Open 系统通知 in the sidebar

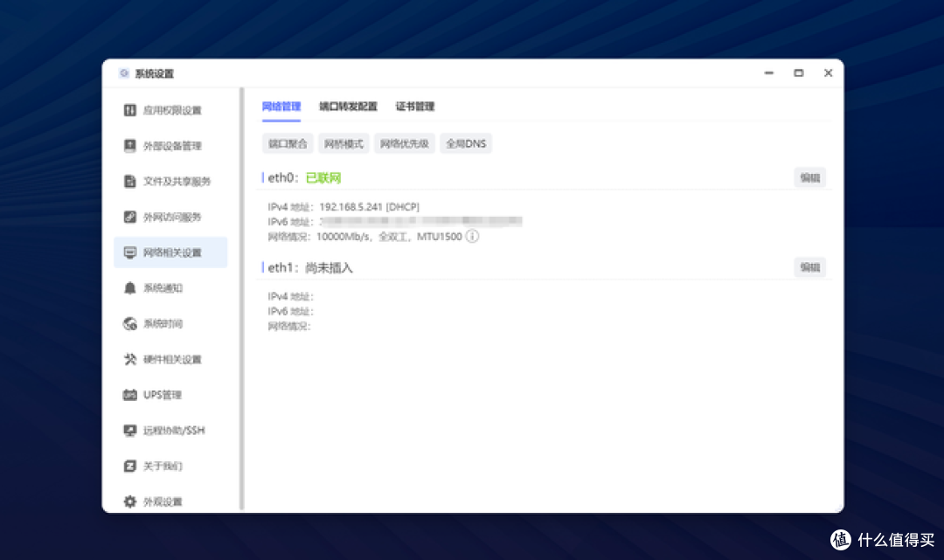(170, 287)
